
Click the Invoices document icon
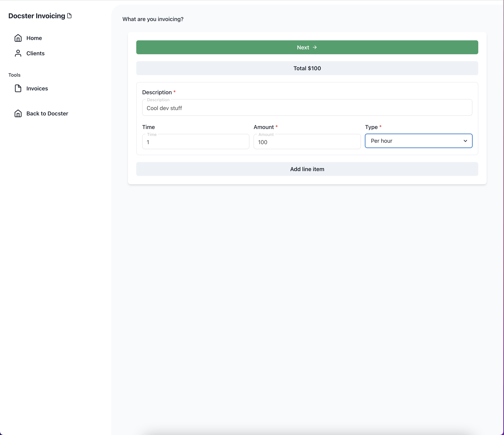click(18, 88)
